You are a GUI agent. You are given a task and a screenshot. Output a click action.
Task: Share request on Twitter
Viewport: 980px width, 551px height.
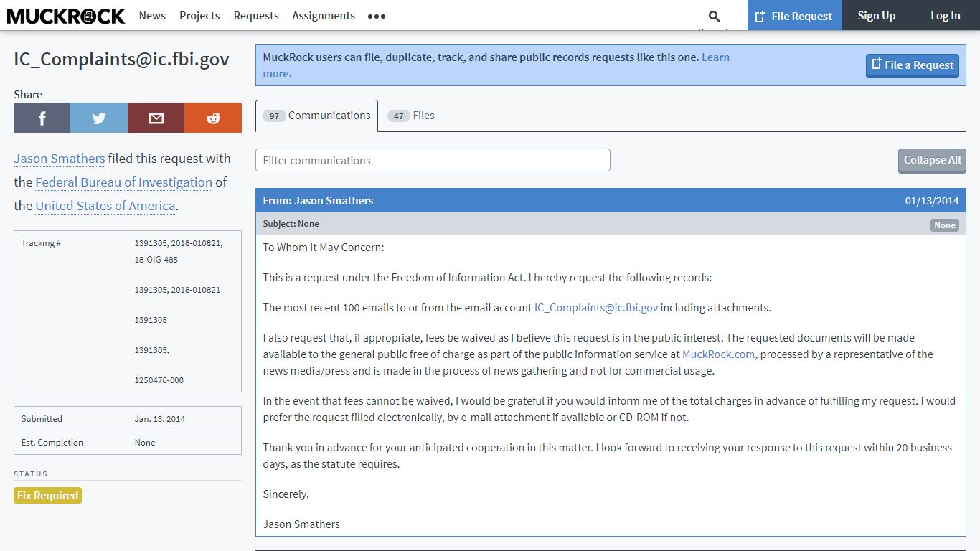[99, 118]
